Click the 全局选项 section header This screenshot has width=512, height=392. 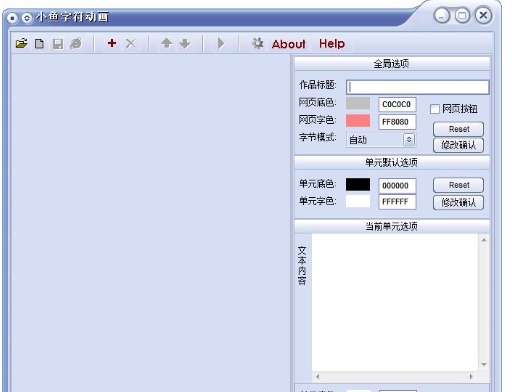392,63
